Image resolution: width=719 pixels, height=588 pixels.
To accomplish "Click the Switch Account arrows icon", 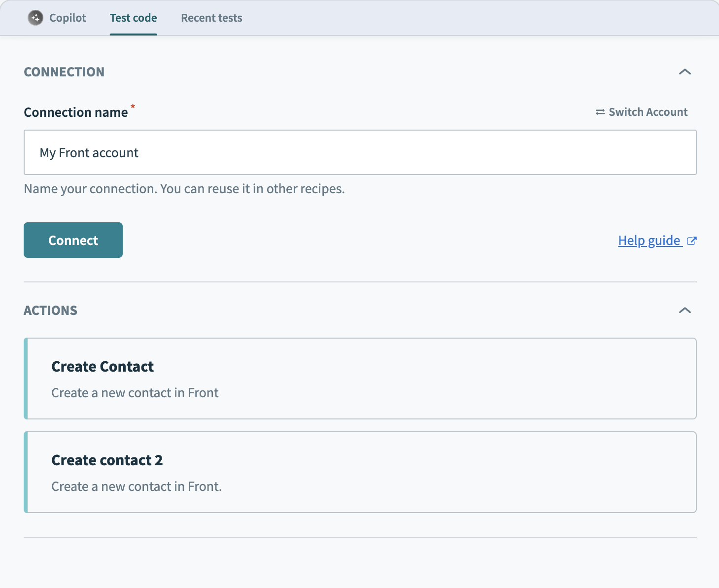I will [600, 112].
